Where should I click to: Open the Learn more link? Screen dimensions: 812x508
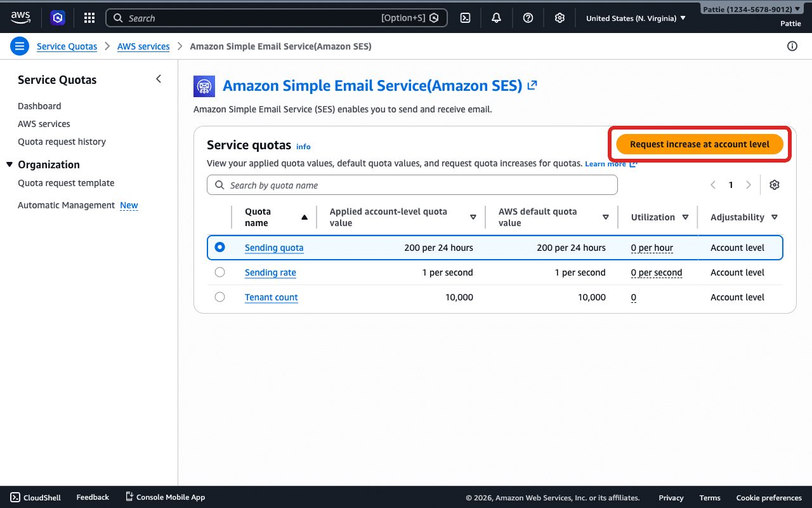point(611,164)
